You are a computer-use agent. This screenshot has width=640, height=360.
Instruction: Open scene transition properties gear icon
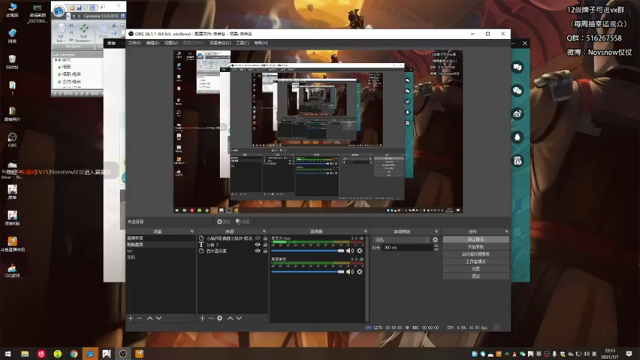coord(435,240)
